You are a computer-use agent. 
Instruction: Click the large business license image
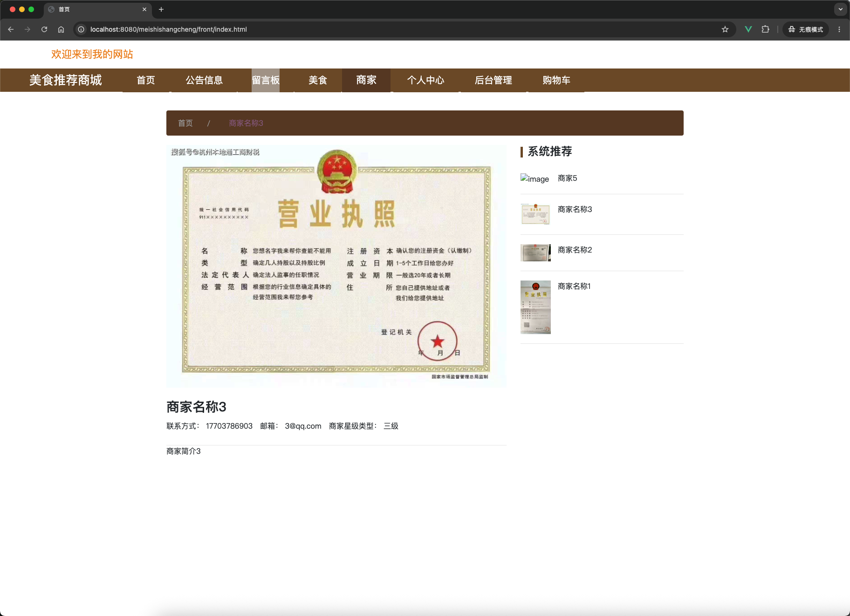pyautogui.click(x=336, y=266)
